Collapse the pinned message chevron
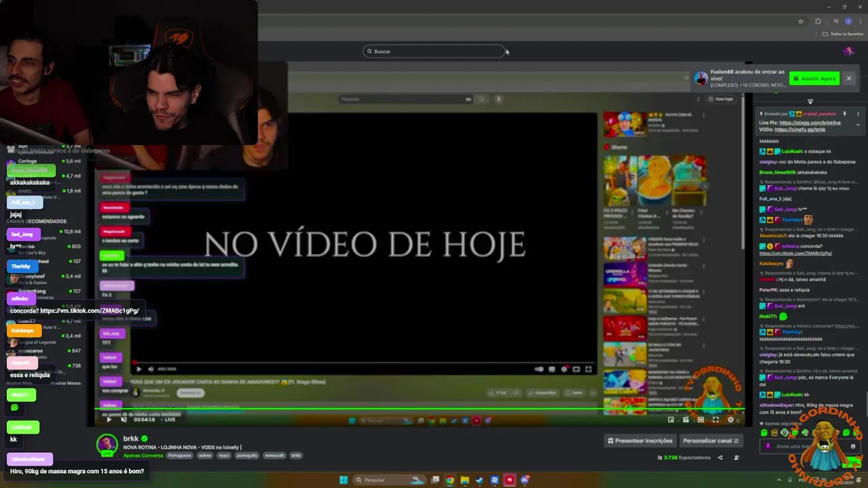This screenshot has height=488, width=868. (858, 125)
